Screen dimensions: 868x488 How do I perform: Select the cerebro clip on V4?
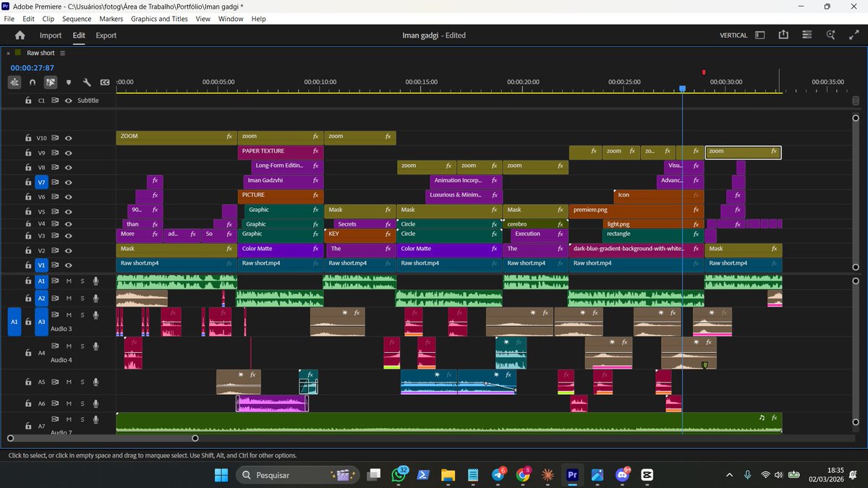pyautogui.click(x=535, y=224)
